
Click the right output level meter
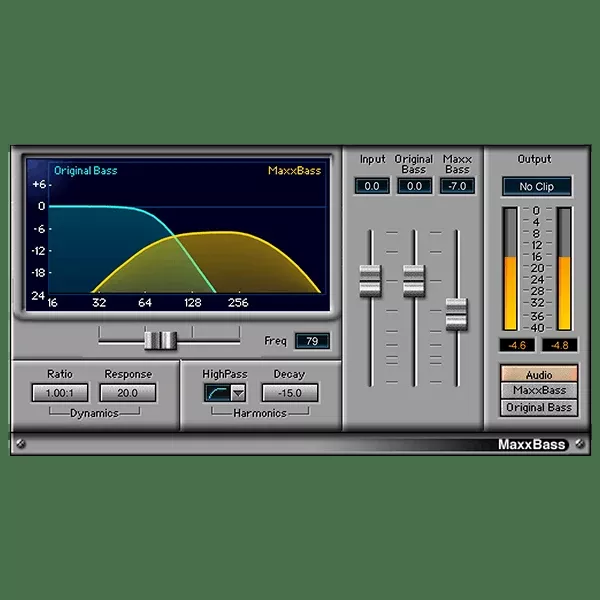(x=564, y=269)
